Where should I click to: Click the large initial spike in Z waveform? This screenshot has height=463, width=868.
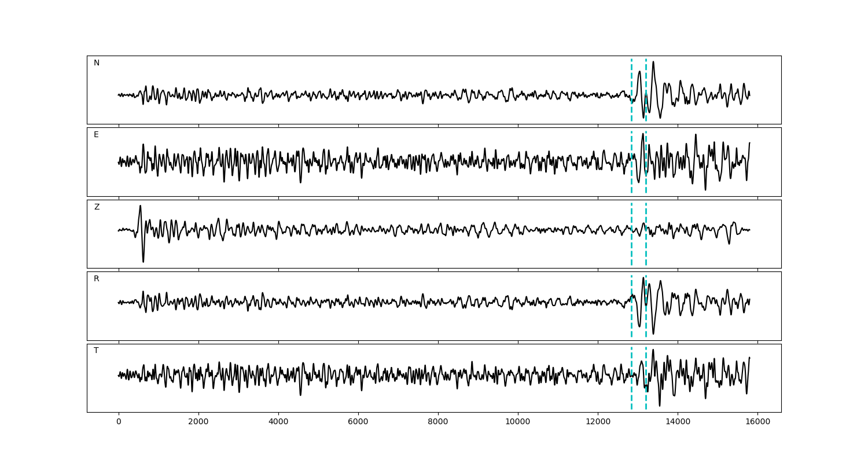[x=141, y=208]
